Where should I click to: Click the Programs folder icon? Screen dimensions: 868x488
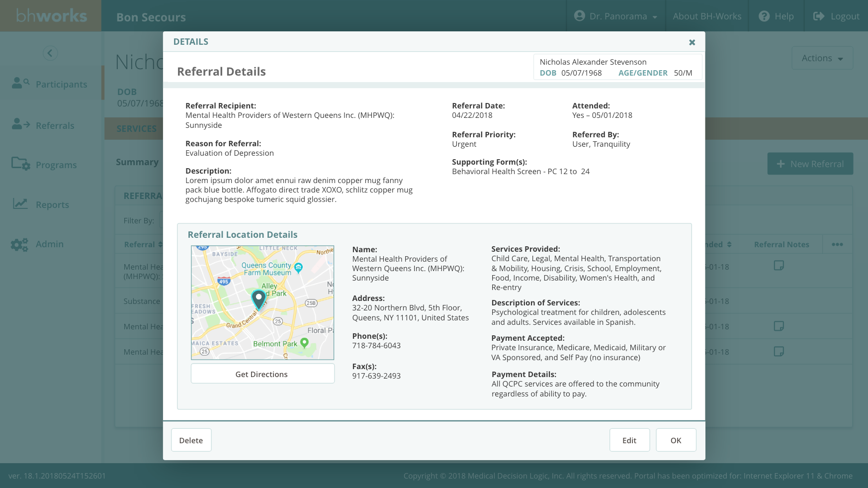[x=21, y=164]
